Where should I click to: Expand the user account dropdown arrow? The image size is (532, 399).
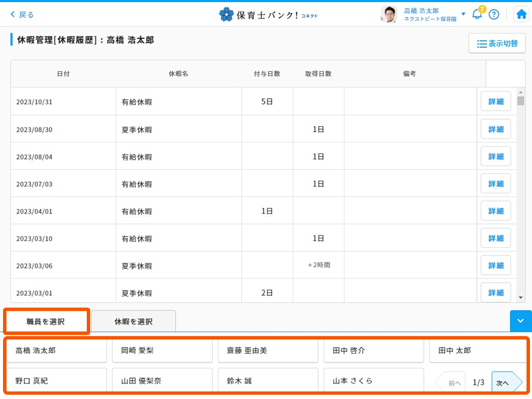pos(463,14)
